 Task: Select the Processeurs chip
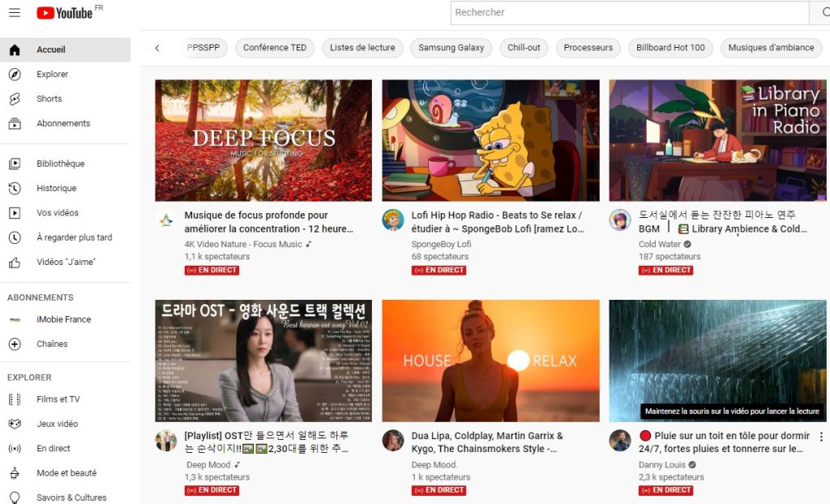pos(588,48)
